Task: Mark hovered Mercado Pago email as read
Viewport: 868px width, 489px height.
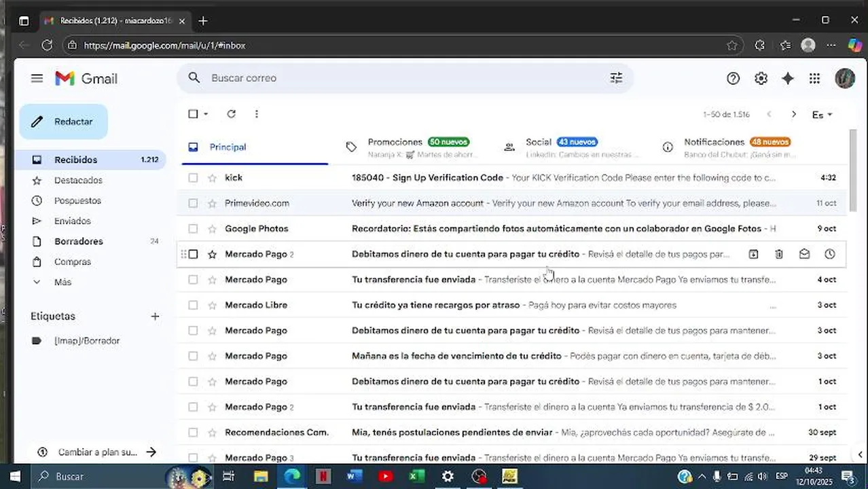Action: [x=804, y=254]
